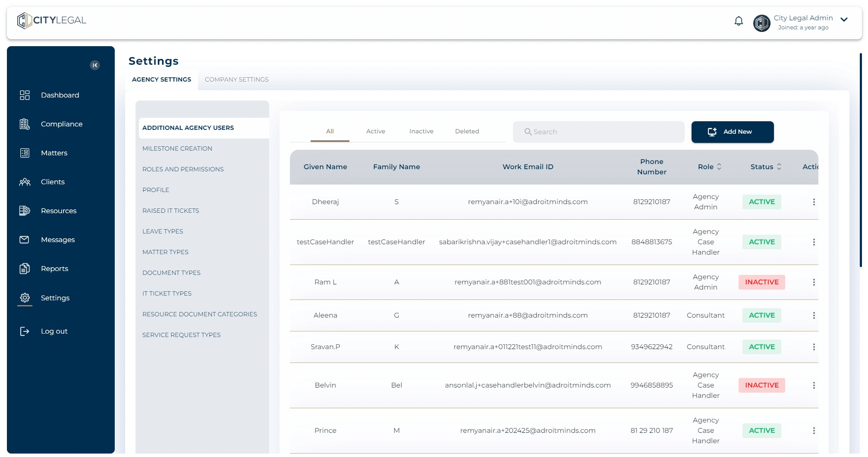Image resolution: width=868 pixels, height=457 pixels.
Task: Click the Messages envelope icon
Action: pos(25,240)
